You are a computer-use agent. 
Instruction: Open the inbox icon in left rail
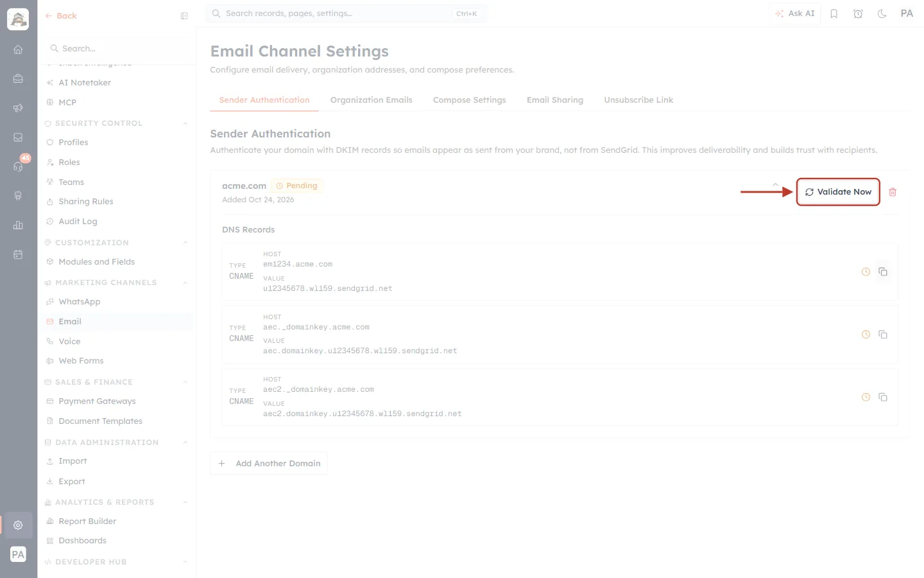point(18,137)
